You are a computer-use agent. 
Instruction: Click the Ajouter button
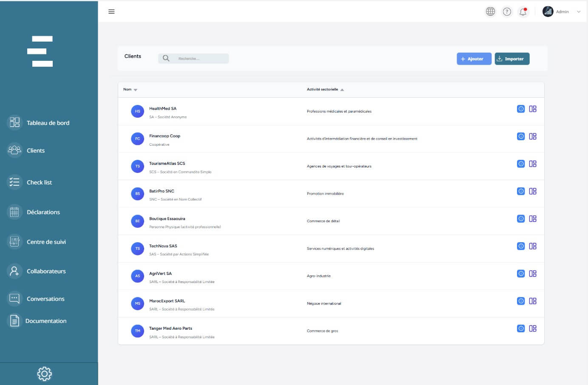[474, 59]
